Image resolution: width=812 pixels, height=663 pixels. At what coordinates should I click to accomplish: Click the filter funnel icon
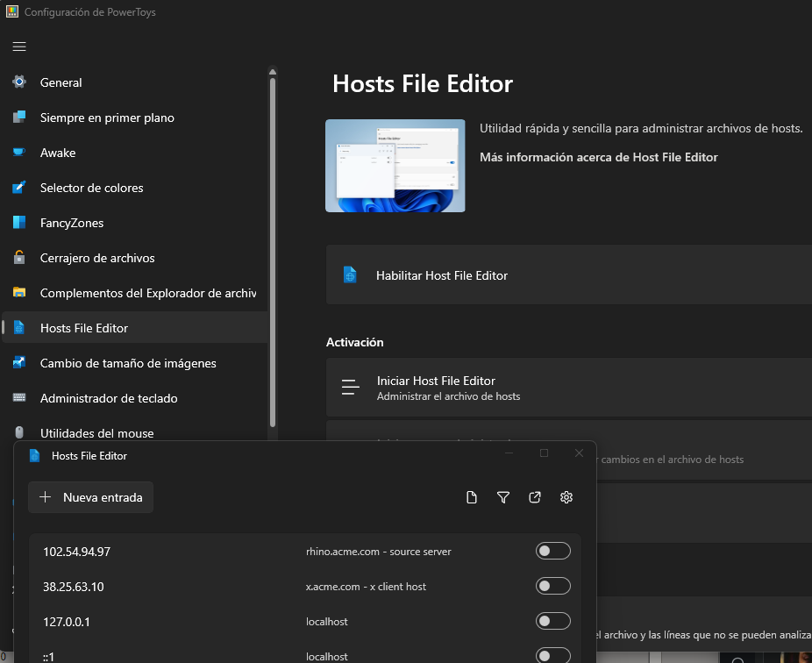click(x=503, y=497)
